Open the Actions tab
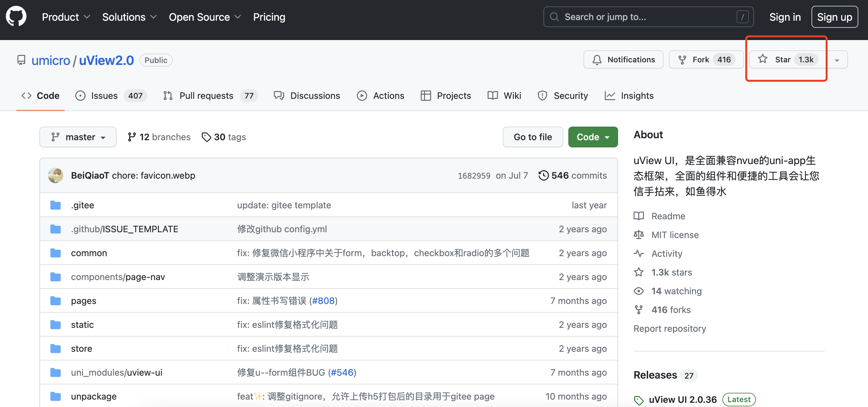The image size is (868, 407). point(380,96)
